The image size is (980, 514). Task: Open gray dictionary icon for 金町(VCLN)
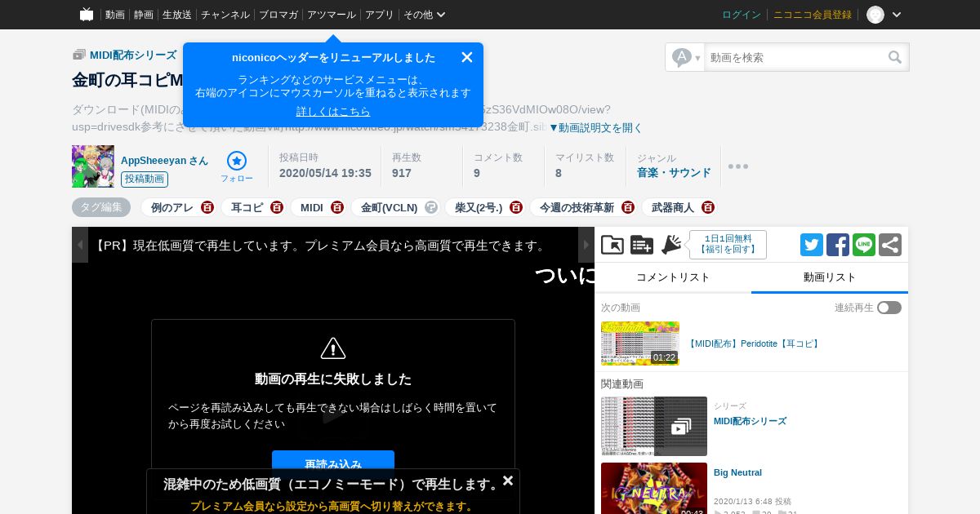pyautogui.click(x=431, y=207)
